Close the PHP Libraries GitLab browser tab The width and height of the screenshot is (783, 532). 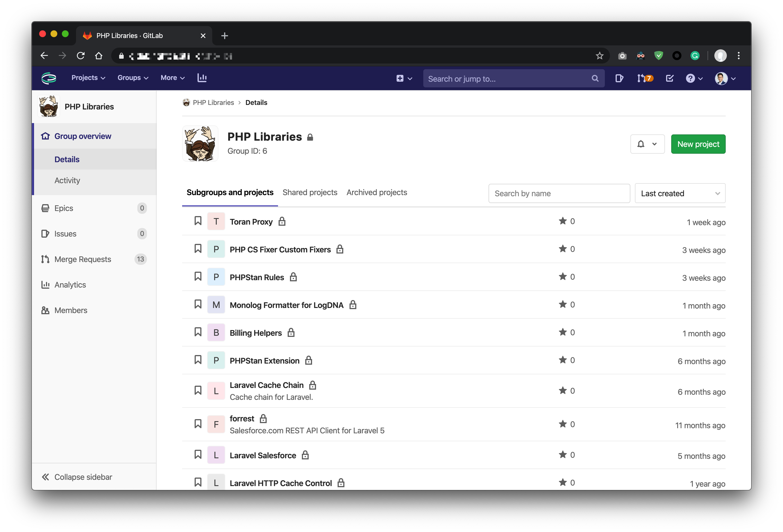coord(203,36)
